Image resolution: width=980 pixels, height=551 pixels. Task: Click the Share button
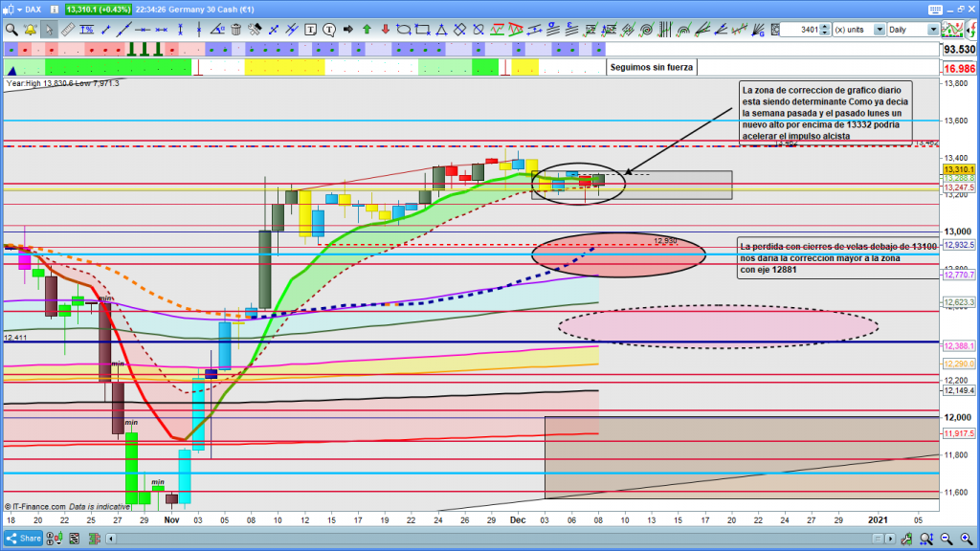(x=23, y=539)
